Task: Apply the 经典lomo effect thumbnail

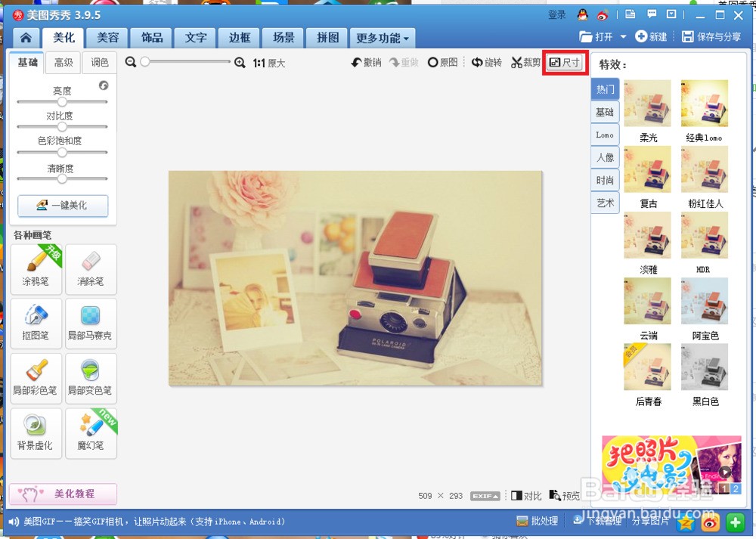Action: tap(705, 104)
